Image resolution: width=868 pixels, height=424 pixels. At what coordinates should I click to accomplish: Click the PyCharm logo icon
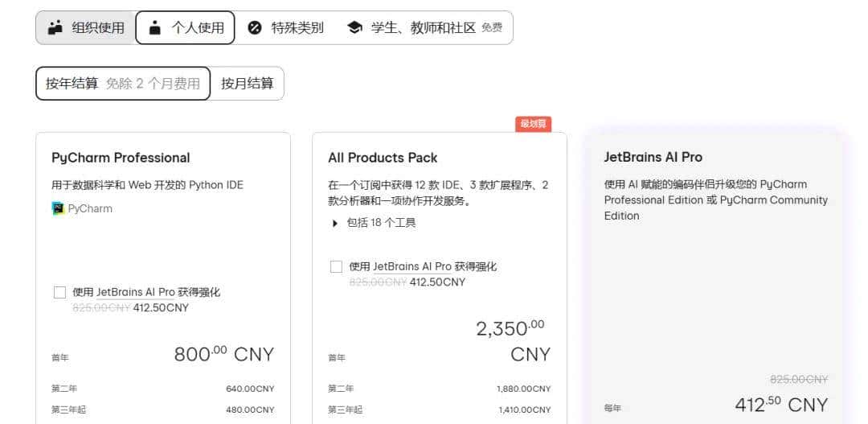58,208
